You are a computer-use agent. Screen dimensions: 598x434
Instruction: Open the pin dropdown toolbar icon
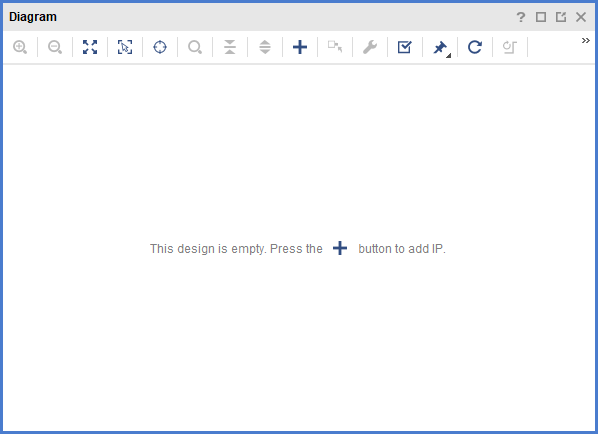click(441, 48)
